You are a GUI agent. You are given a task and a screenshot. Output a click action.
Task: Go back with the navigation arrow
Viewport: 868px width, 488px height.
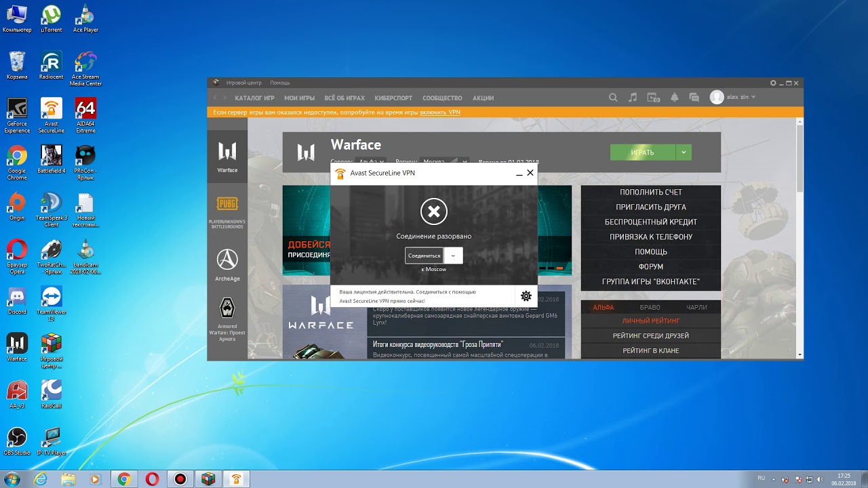(x=216, y=98)
